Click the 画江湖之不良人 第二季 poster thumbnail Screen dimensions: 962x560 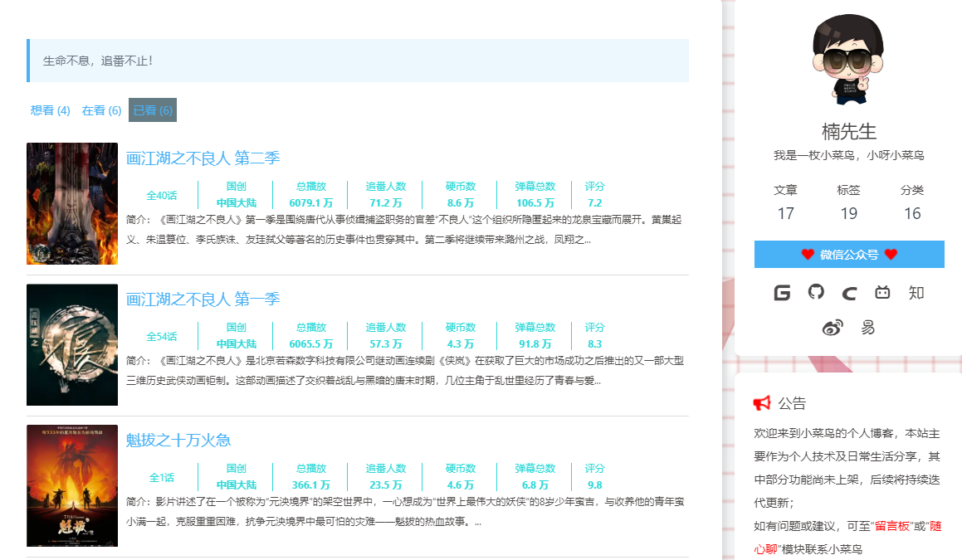point(72,203)
